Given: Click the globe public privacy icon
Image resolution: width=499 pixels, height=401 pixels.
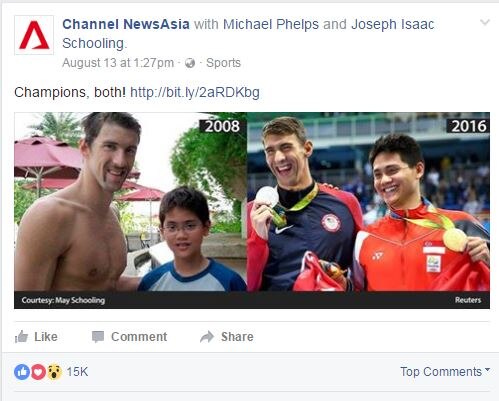Looking at the screenshot, I should coord(190,63).
